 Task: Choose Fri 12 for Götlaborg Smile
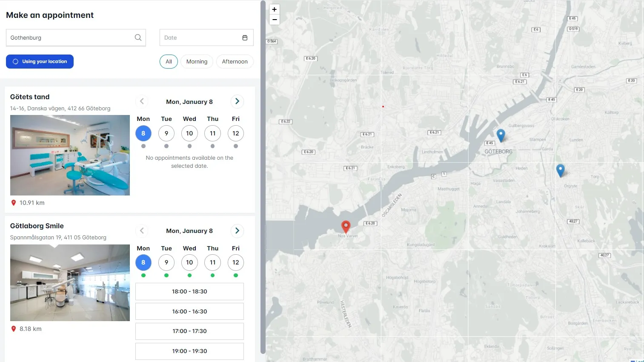(236, 262)
